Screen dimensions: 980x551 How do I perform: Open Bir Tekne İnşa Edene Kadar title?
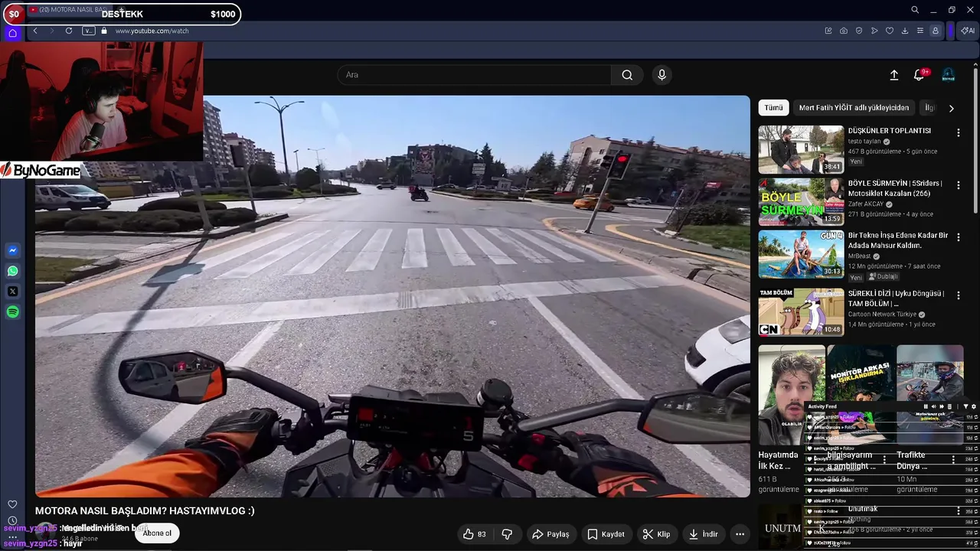coord(898,240)
